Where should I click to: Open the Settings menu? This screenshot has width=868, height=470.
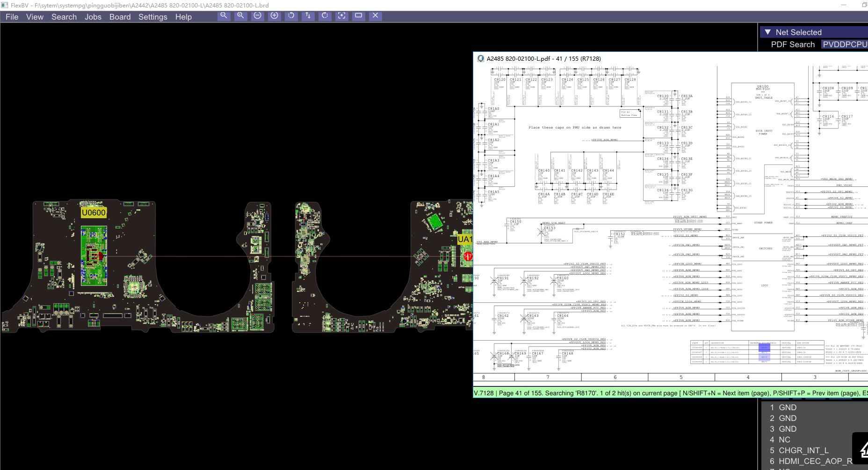[152, 17]
